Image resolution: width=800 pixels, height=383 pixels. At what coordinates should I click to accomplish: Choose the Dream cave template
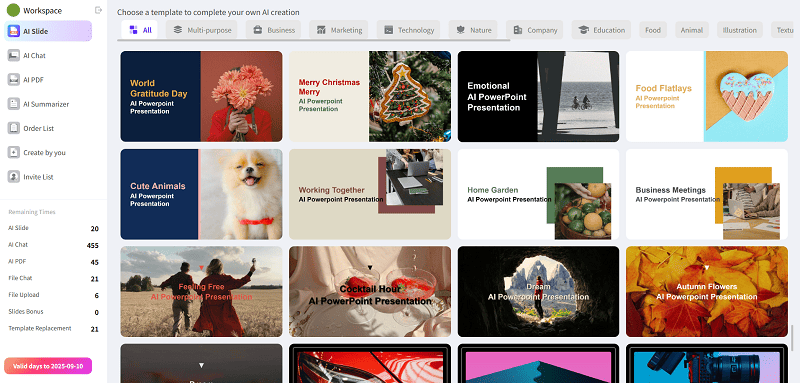[x=538, y=292]
